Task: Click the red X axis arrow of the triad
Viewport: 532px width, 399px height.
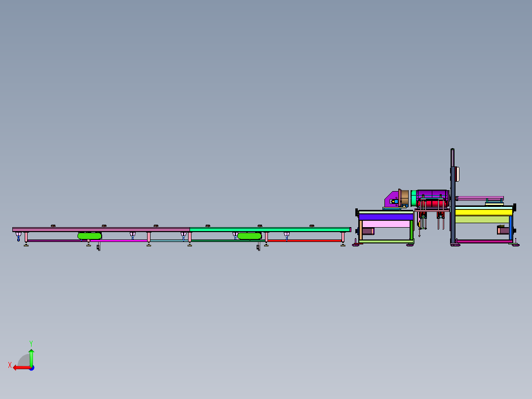Action: 22,368
